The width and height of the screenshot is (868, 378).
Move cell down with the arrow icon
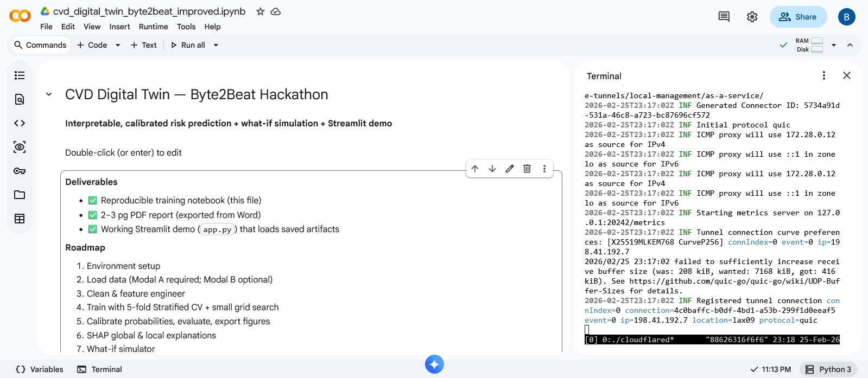click(492, 169)
